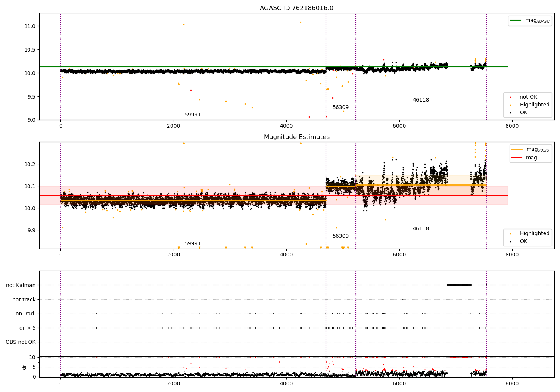560x392 pixels.
Task: Click the 9.9 y-axis tick label
Action: click(x=31, y=230)
